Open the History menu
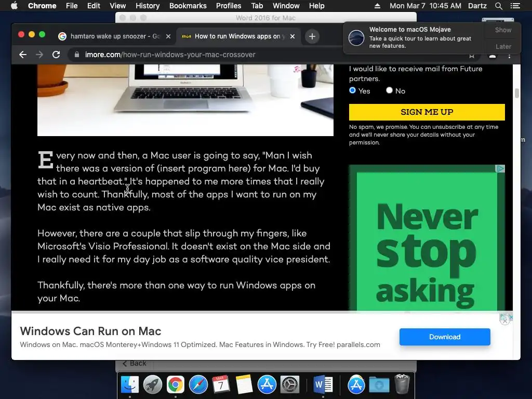The width and height of the screenshot is (532, 399). pos(148,6)
